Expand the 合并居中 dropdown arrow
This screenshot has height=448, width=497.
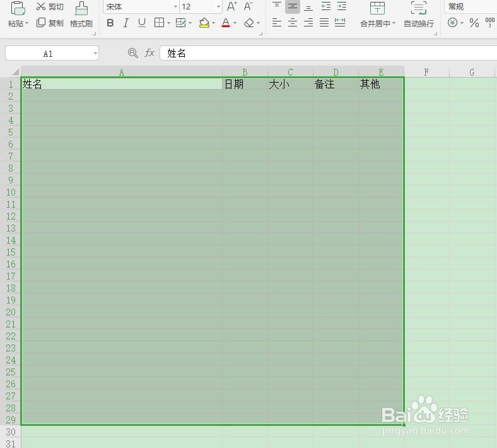394,23
